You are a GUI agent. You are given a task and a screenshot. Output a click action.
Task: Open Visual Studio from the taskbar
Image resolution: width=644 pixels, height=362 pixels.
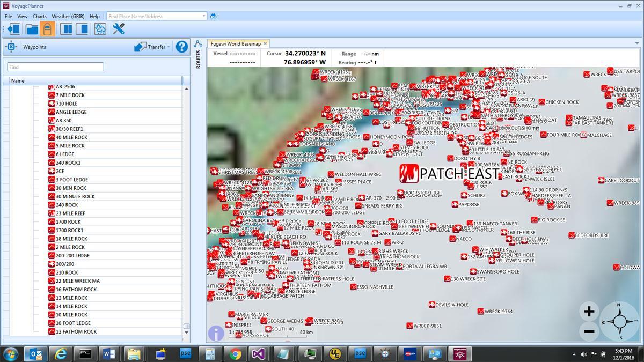click(259, 353)
